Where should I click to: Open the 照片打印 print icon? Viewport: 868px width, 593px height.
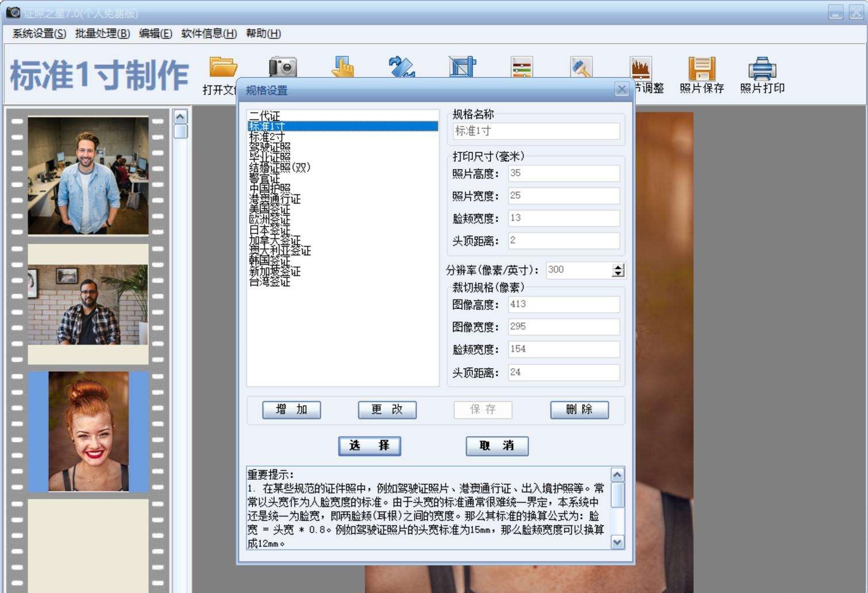[763, 66]
